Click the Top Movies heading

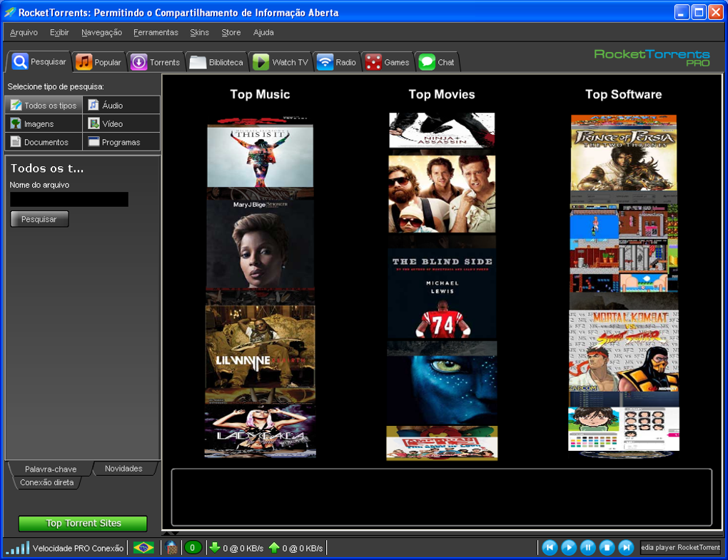coord(442,94)
